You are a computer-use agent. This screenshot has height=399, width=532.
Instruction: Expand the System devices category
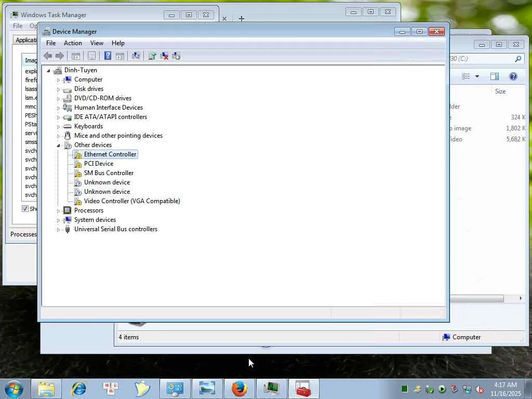pyautogui.click(x=58, y=220)
